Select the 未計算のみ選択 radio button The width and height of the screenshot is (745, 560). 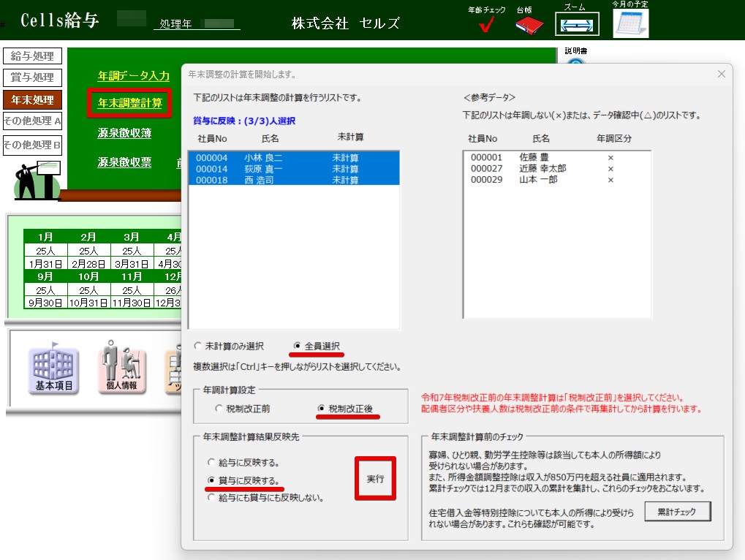click(x=198, y=347)
